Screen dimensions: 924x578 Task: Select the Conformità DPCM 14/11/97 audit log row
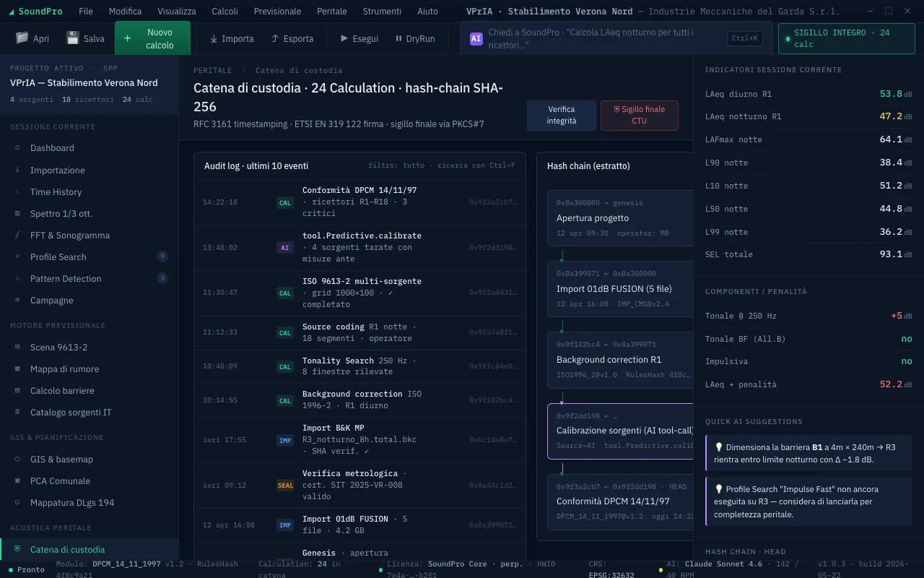[359, 202]
